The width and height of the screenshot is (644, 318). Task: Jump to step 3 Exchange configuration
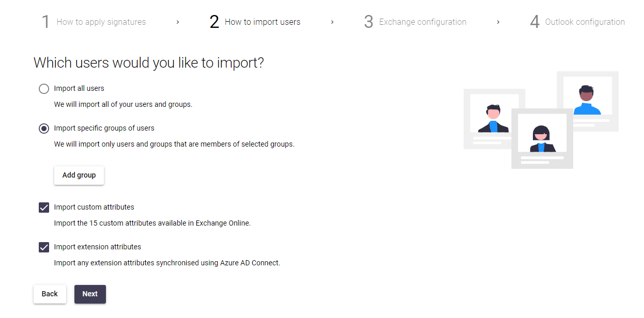pos(415,22)
